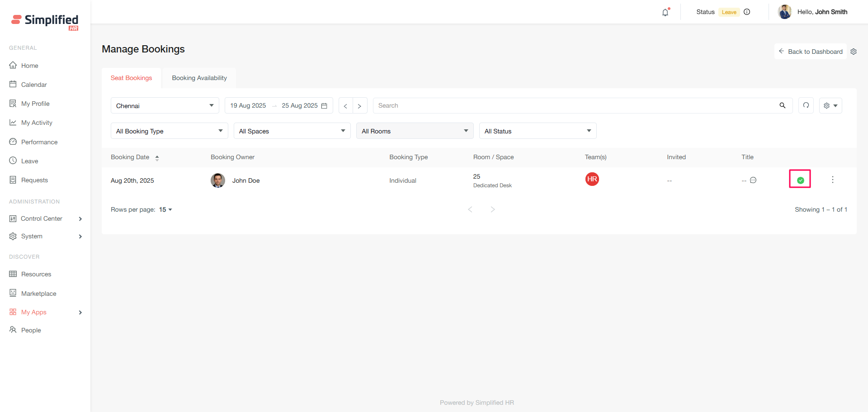
Task: Open Leave in the sidebar
Action: pos(29,161)
